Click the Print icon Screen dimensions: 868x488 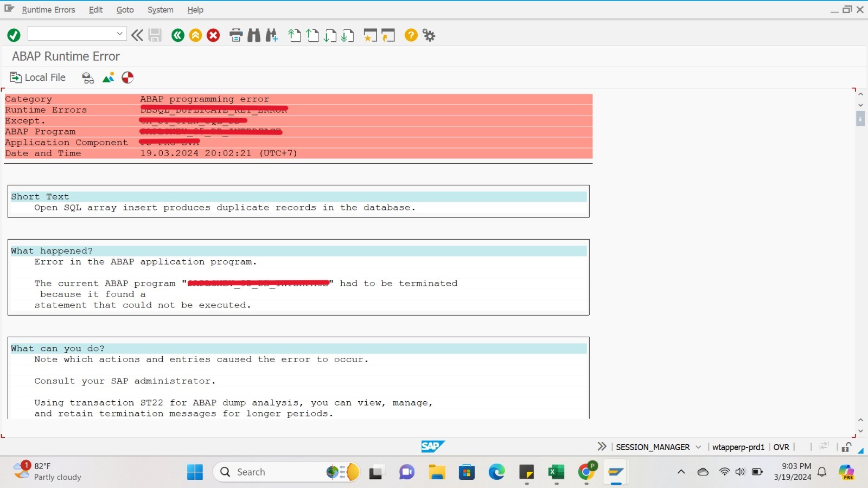point(236,35)
